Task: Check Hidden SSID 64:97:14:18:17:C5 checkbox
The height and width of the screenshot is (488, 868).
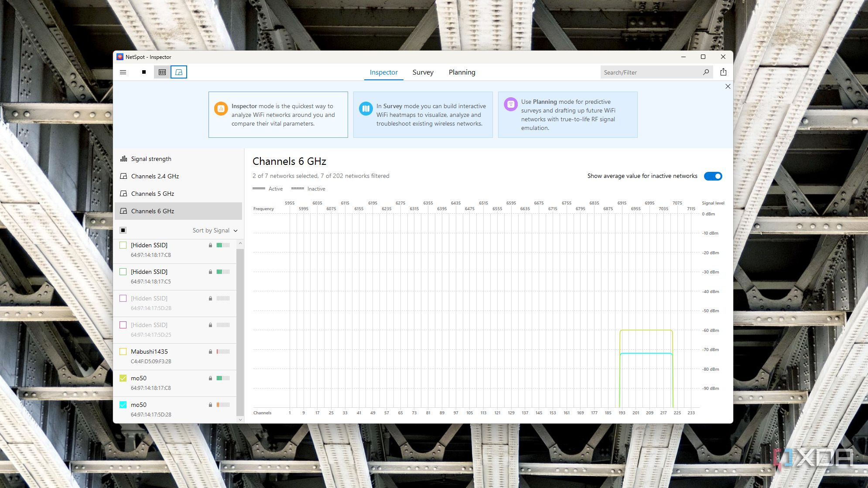Action: [x=123, y=272]
